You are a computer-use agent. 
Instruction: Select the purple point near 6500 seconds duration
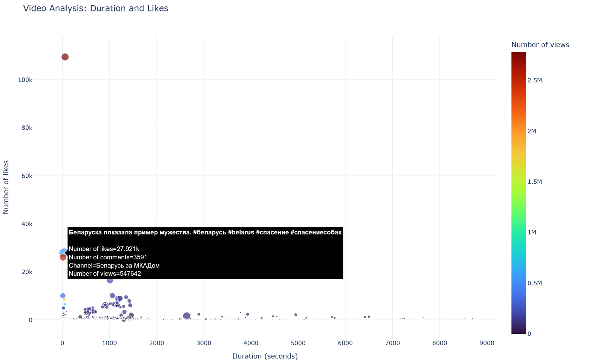click(x=369, y=317)
